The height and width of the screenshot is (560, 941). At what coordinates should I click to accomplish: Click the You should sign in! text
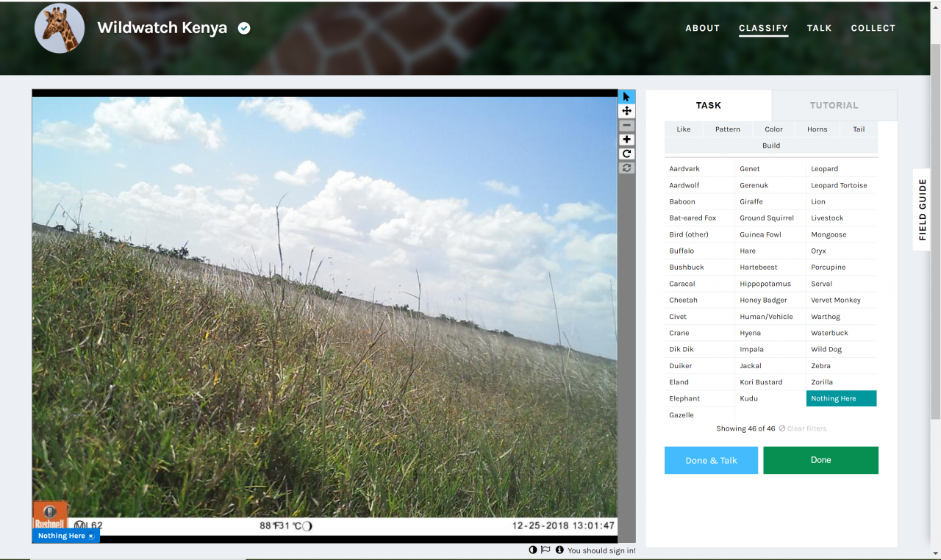click(601, 550)
